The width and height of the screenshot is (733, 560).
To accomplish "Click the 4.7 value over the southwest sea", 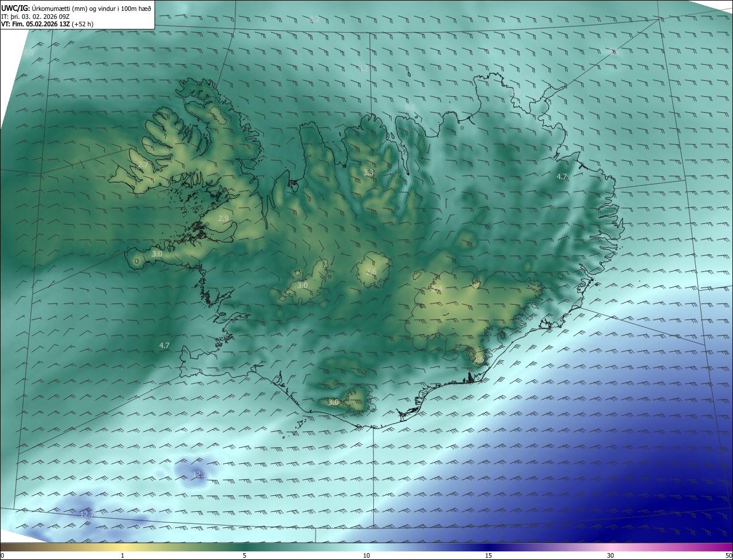I will 164,345.
